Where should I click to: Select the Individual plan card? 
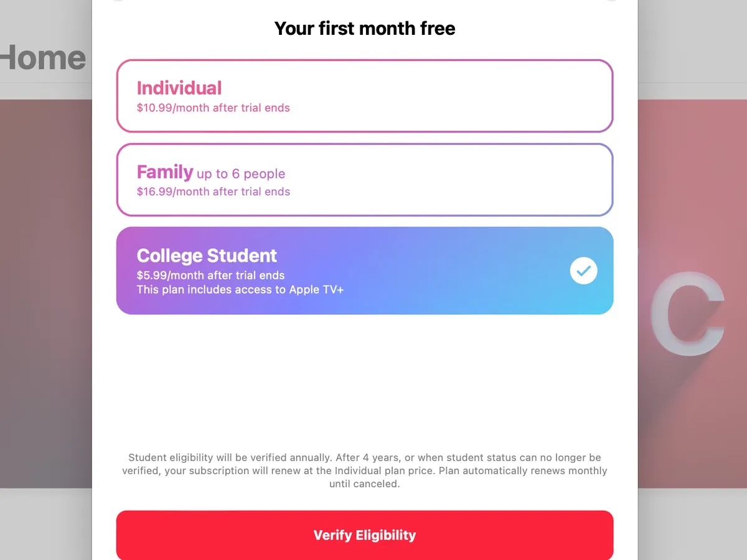(x=365, y=96)
